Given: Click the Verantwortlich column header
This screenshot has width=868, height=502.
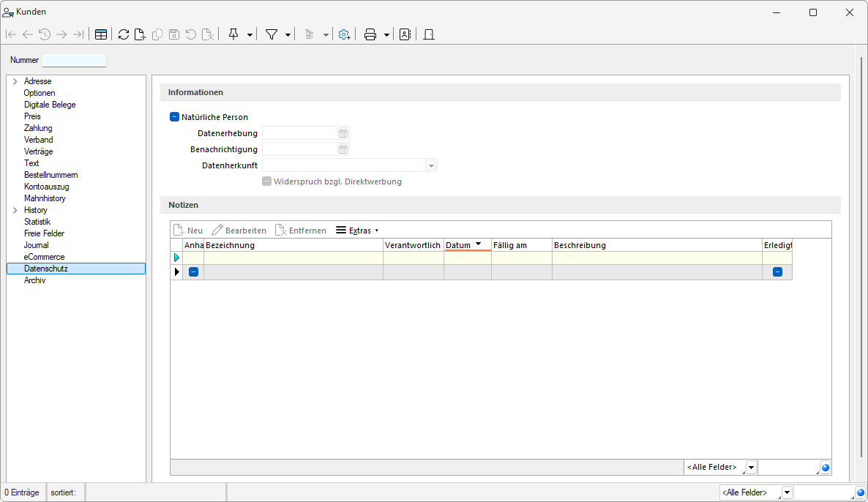Looking at the screenshot, I should click(x=413, y=245).
